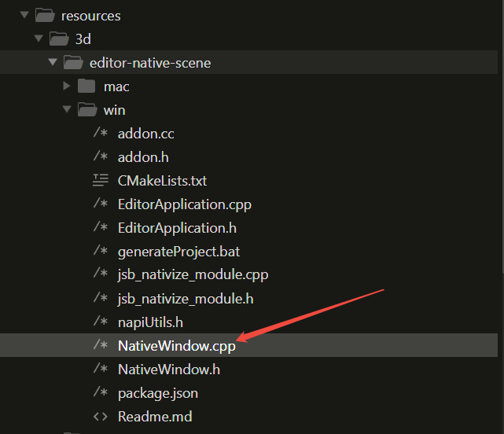This screenshot has height=434, width=504.
Task: Open EditorApplication.cpp in the tree
Action: point(184,204)
